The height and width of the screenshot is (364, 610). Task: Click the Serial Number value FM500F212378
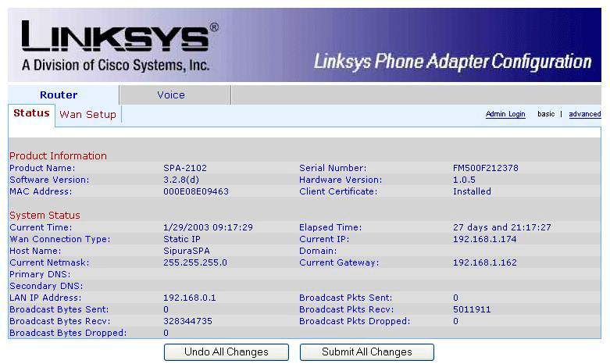coord(486,168)
